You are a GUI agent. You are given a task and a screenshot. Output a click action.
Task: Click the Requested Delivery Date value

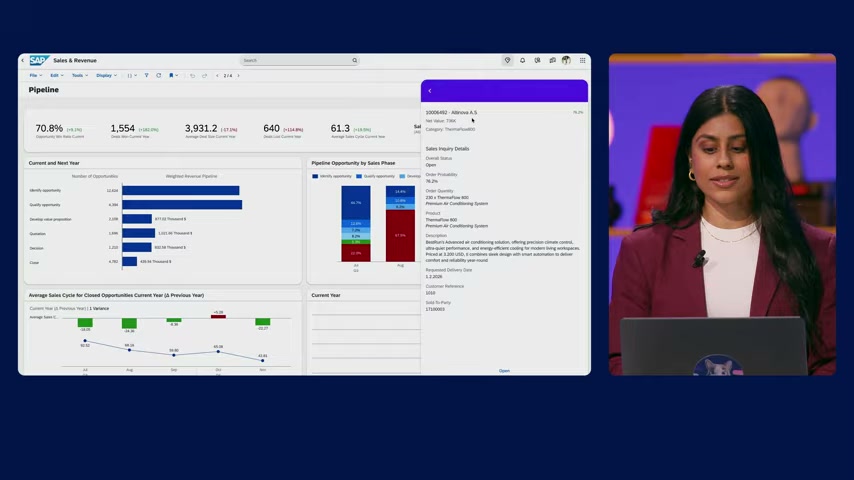tap(434, 277)
